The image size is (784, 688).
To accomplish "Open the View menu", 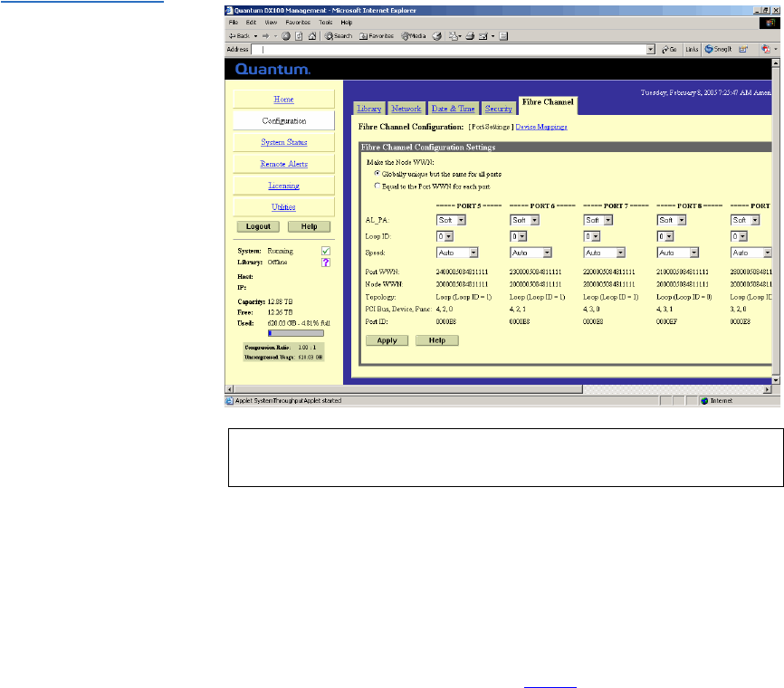I will point(271,23).
